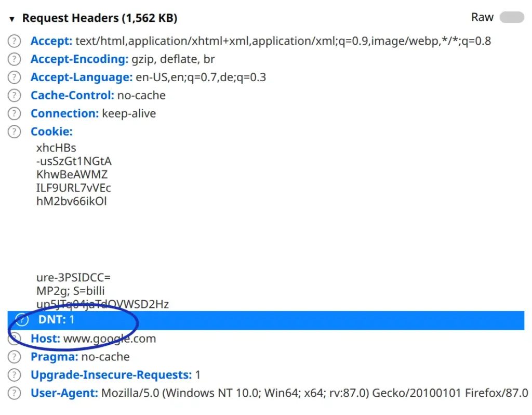Open help icon for Cache-Control header

(x=14, y=96)
